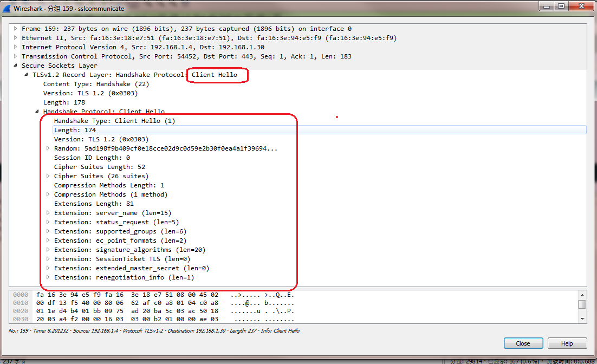
Task: Expand the renegotiation_info extension arrow
Action: [x=48, y=277]
